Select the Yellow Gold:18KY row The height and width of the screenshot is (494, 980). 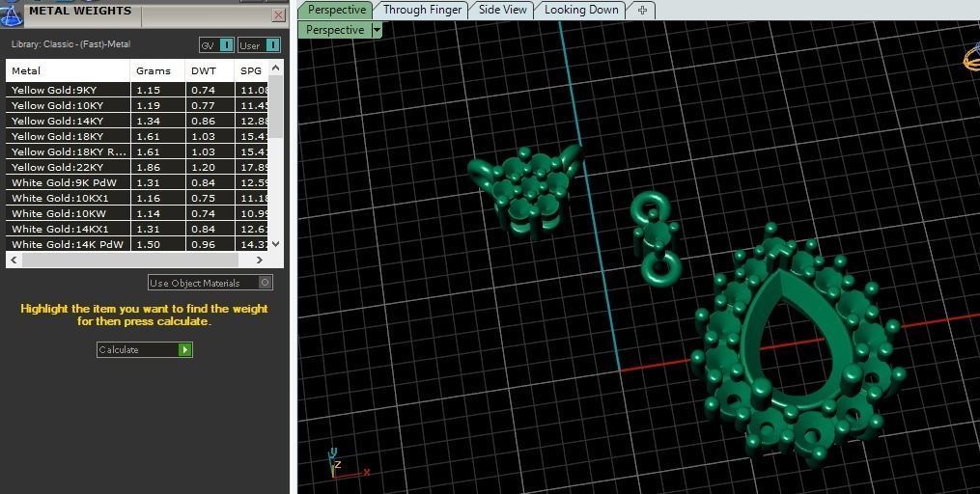137,136
